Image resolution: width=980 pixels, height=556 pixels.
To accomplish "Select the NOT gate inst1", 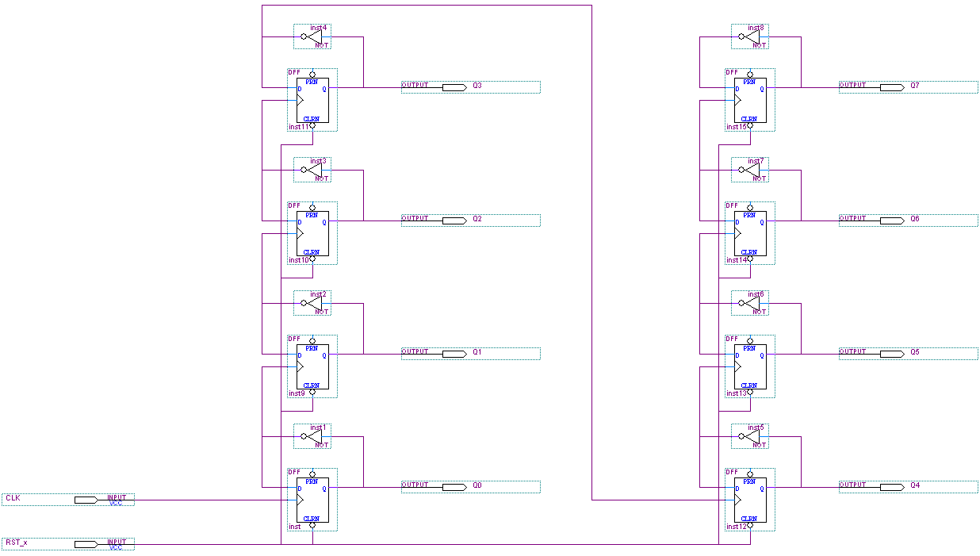I will pyautogui.click(x=312, y=437).
